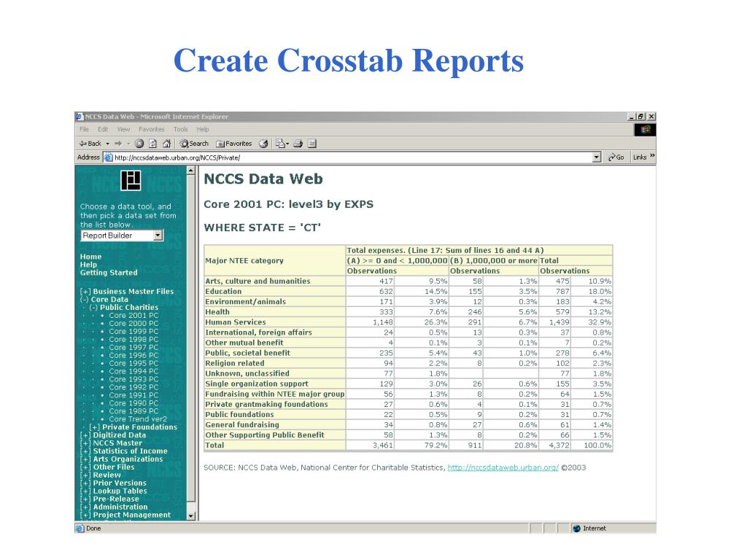Screen dimensions: 747x560
Task: Open the View menu
Action: coord(123,129)
